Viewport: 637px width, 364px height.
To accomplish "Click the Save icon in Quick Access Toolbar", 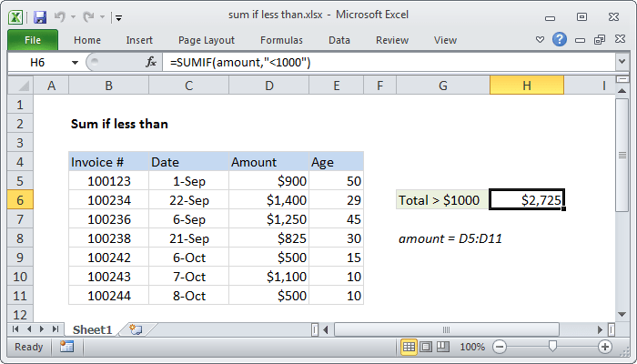I will click(x=40, y=17).
